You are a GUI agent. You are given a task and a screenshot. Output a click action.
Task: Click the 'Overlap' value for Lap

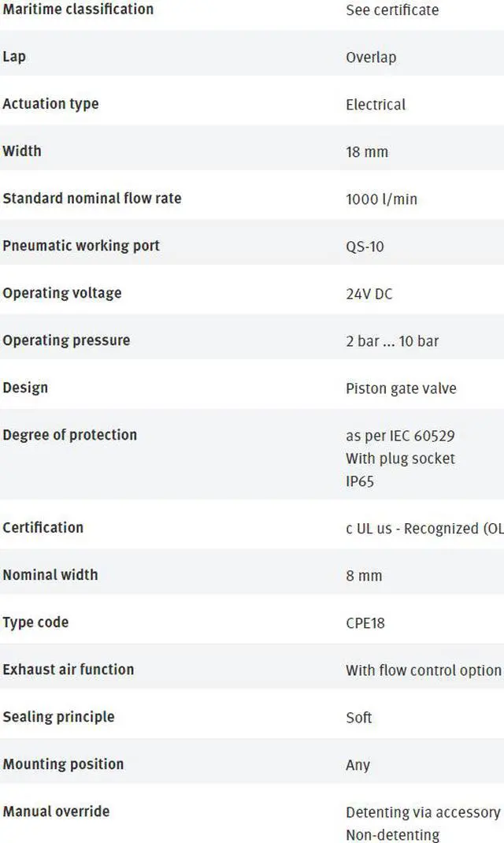pos(371,57)
